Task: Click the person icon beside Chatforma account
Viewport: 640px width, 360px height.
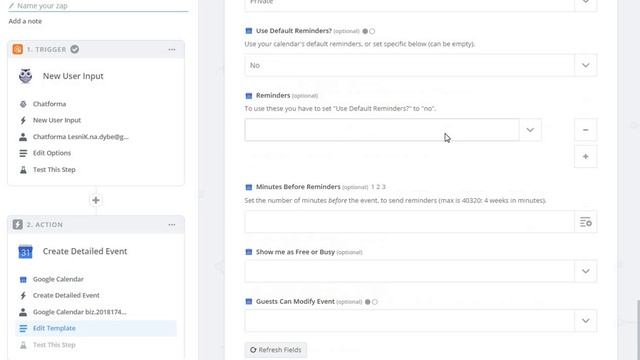Action: click(x=23, y=137)
